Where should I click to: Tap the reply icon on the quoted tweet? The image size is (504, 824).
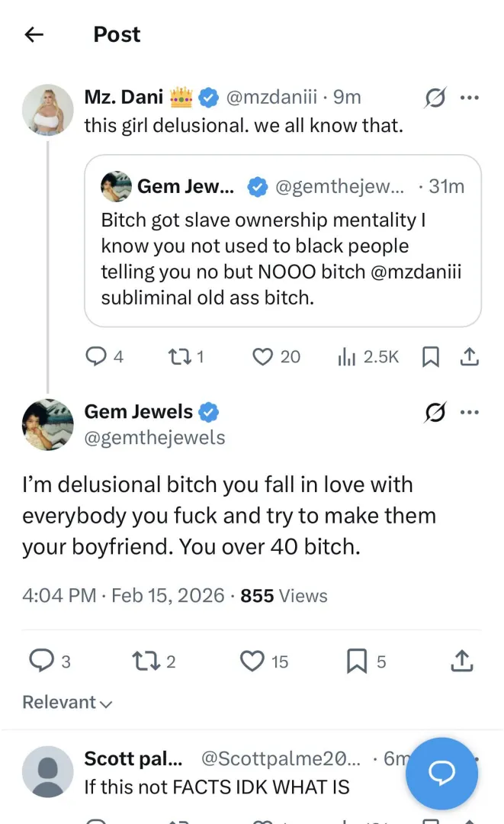98,356
